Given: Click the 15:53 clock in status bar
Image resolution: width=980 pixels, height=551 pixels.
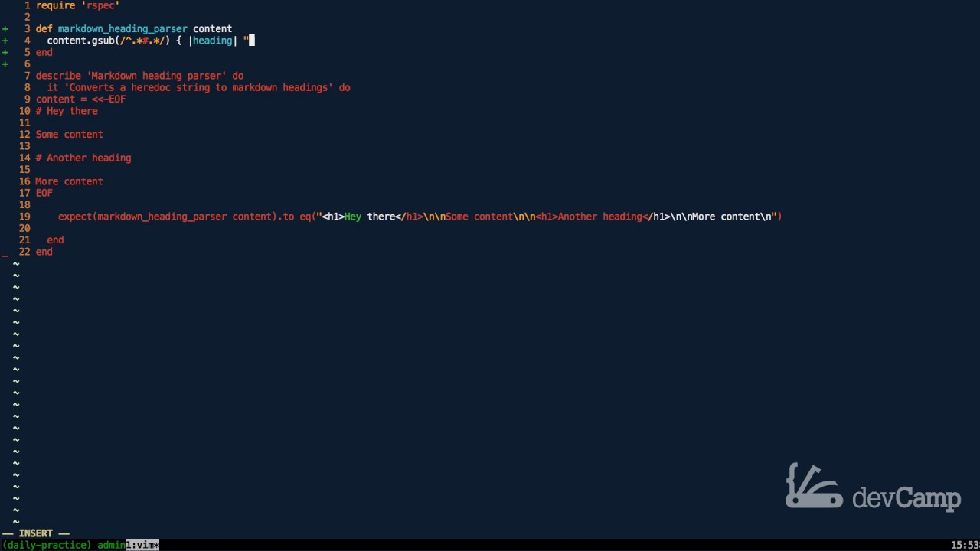Looking at the screenshot, I should pos(965,545).
